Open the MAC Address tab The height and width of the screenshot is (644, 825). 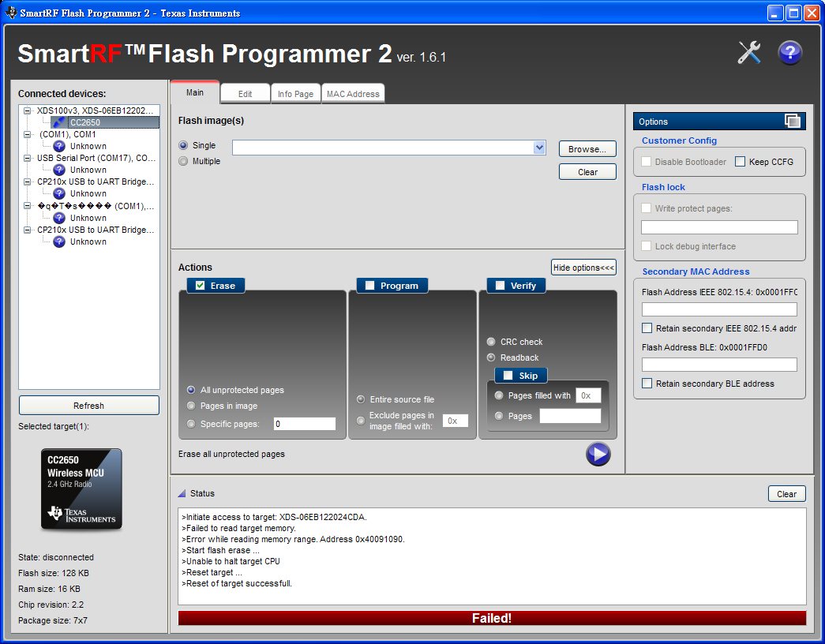pos(353,94)
